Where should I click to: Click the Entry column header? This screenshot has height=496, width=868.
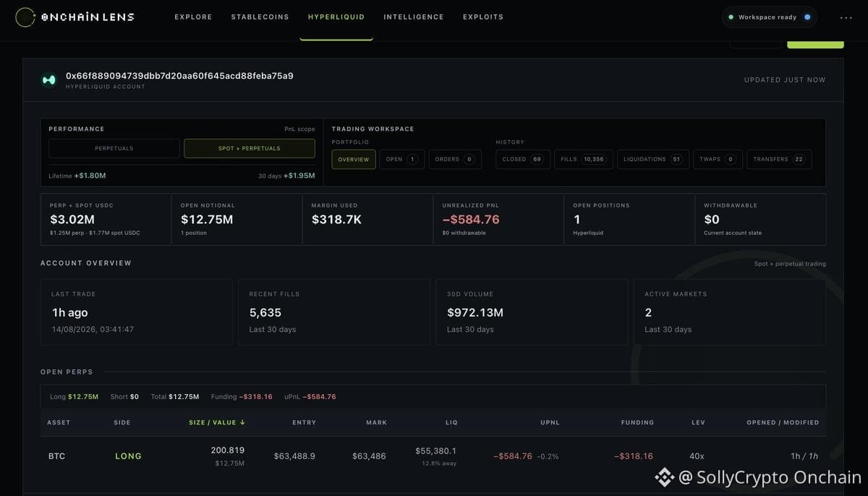(304, 422)
